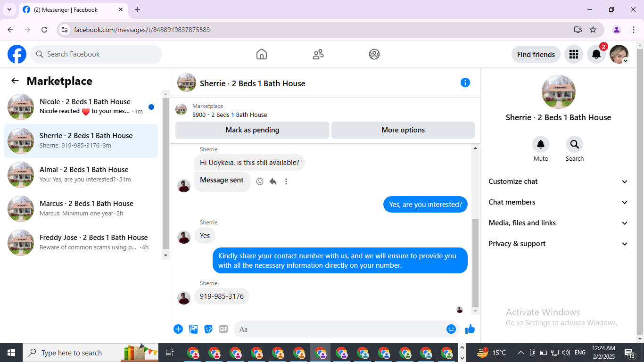Open the volume control in system tray

[x=566, y=353]
